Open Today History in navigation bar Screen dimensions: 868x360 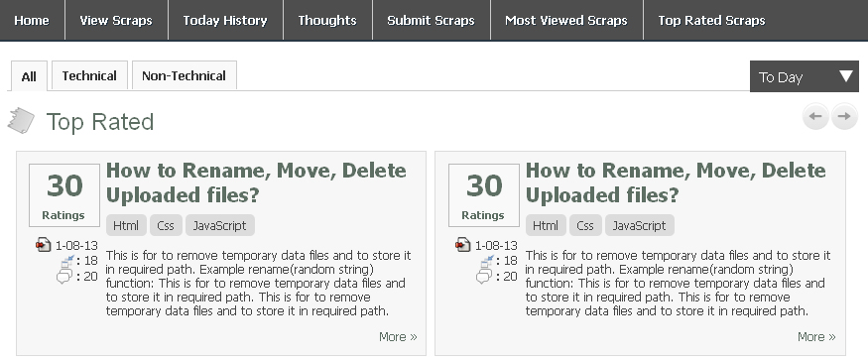(x=225, y=21)
